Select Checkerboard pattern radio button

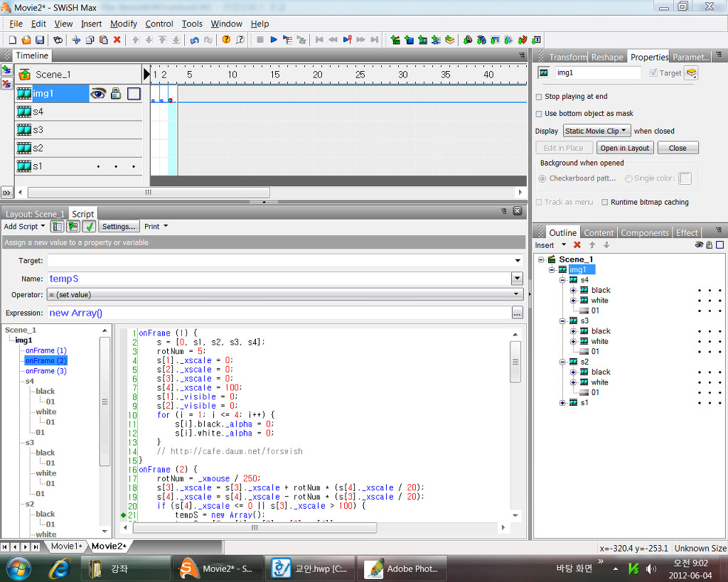click(x=542, y=178)
